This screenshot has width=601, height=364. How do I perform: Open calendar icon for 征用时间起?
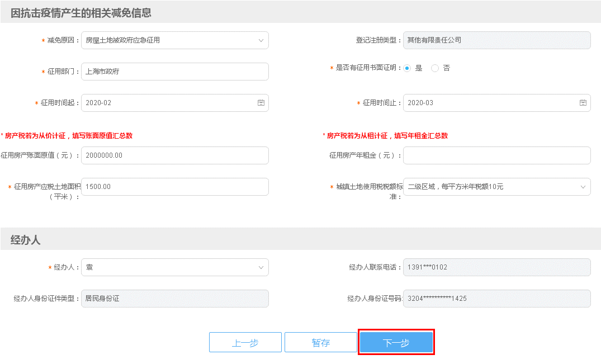pyautogui.click(x=261, y=103)
